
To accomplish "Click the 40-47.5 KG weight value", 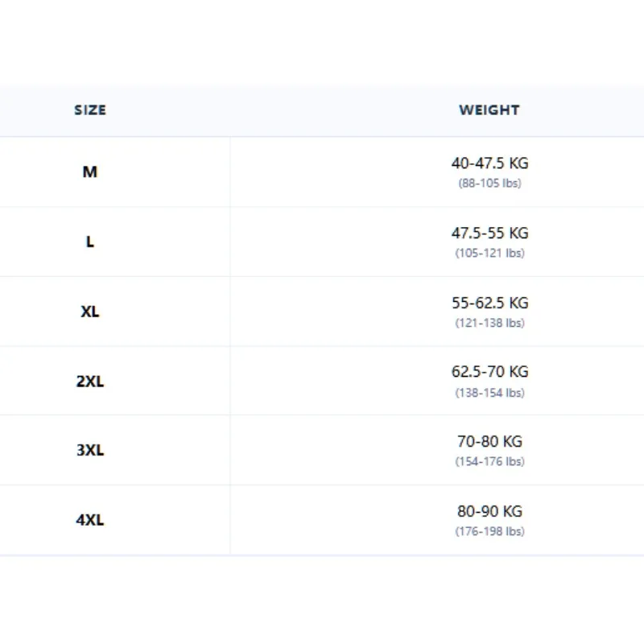I will coord(489,163).
